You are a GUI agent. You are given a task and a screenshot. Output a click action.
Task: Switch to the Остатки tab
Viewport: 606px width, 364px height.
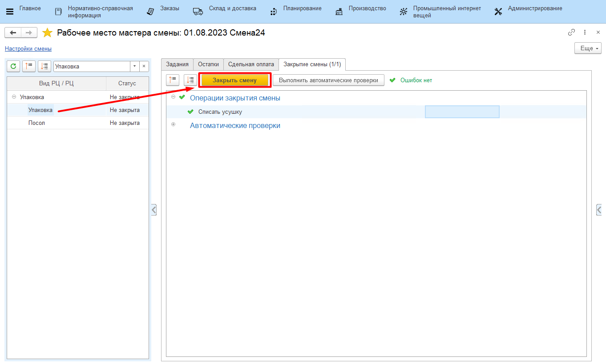(208, 64)
